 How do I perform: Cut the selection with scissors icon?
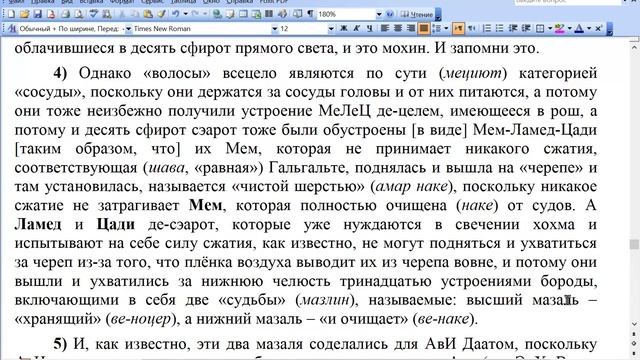coord(122,14)
